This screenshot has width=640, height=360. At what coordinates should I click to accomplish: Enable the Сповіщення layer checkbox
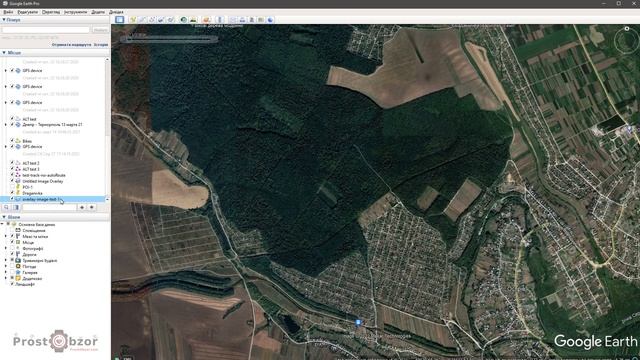[12, 231]
